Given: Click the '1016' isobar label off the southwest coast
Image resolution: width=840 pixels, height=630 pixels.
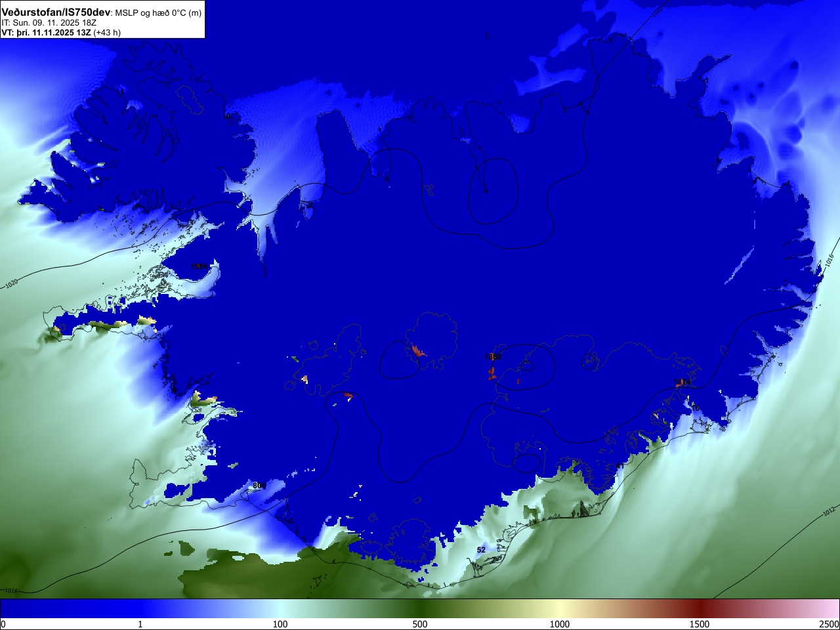Looking at the screenshot, I should coord(10,591).
